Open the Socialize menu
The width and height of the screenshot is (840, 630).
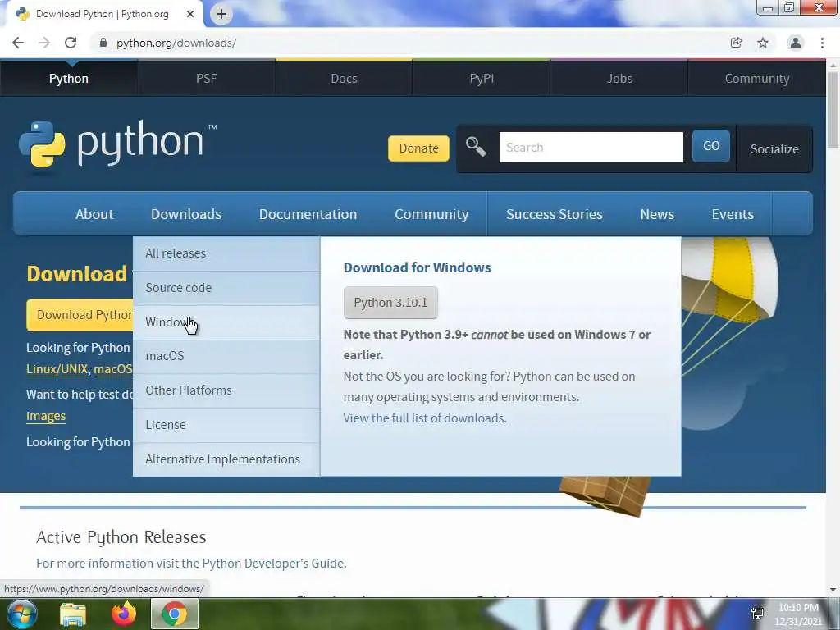coord(774,149)
